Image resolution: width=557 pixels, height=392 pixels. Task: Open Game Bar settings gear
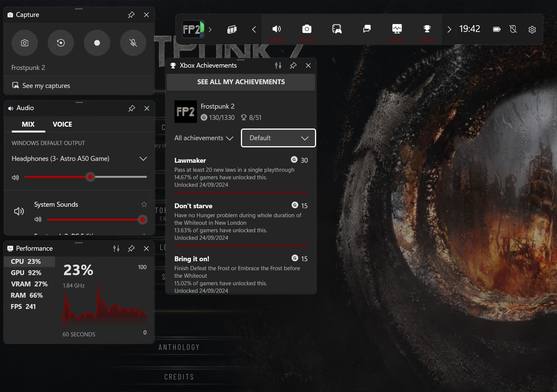pyautogui.click(x=532, y=29)
